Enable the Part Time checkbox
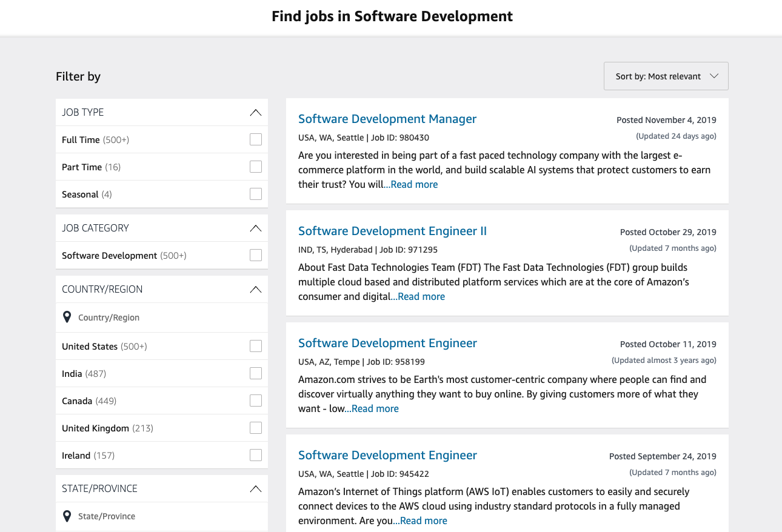This screenshot has width=782, height=532. 256,167
